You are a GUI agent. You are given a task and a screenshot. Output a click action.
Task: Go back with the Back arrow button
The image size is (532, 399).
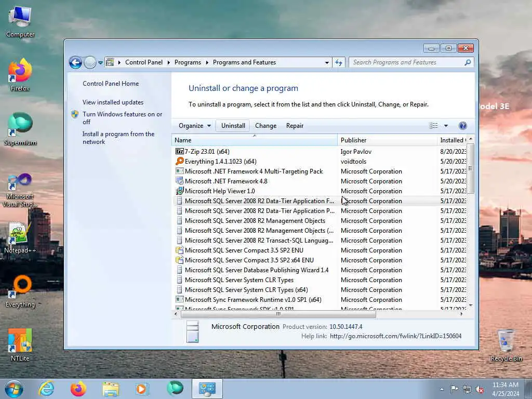[x=75, y=62]
